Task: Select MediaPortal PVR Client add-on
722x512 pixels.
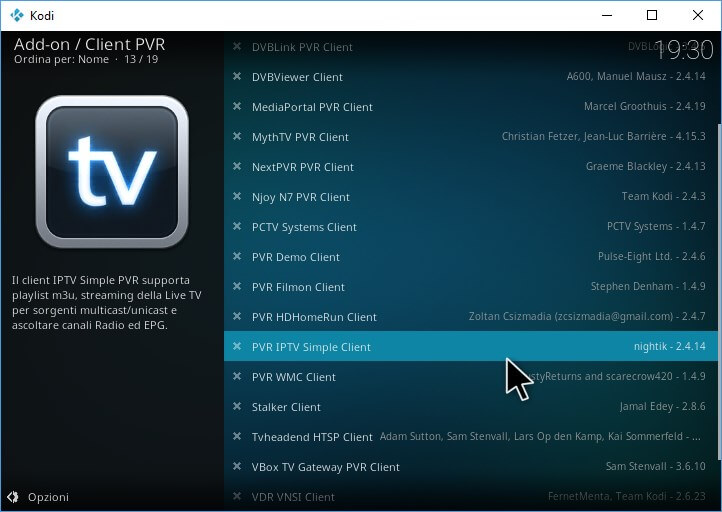Action: (x=471, y=106)
